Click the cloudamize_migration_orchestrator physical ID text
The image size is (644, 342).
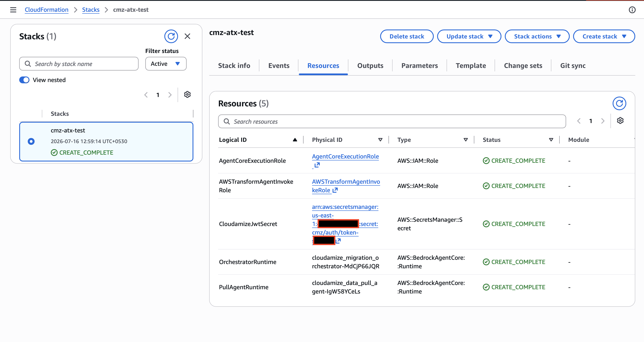click(x=346, y=262)
